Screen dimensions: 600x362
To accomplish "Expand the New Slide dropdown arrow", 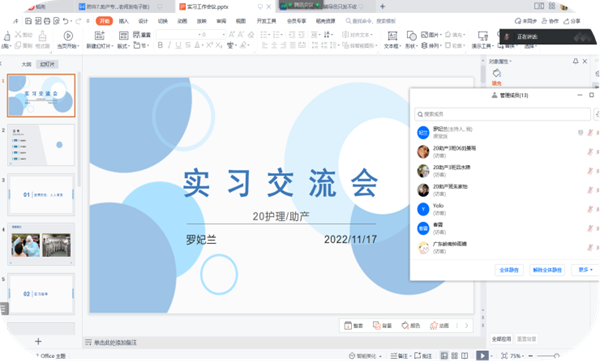I will coord(112,46).
